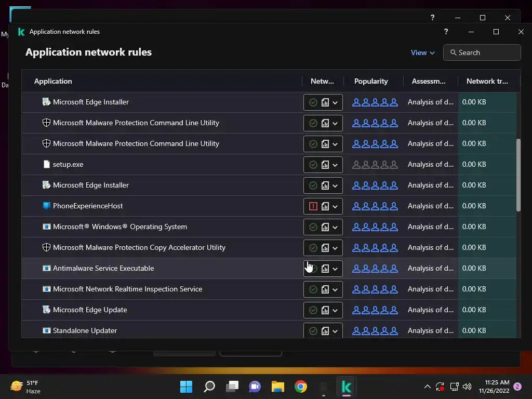532x399 pixels.
Task: Click the setup.exe file icon
Action: 46,164
